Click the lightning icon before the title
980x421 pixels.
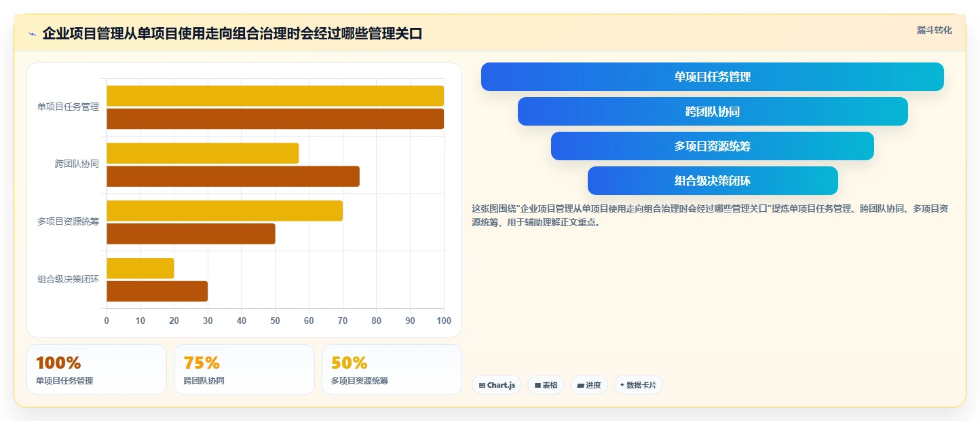pyautogui.click(x=32, y=34)
